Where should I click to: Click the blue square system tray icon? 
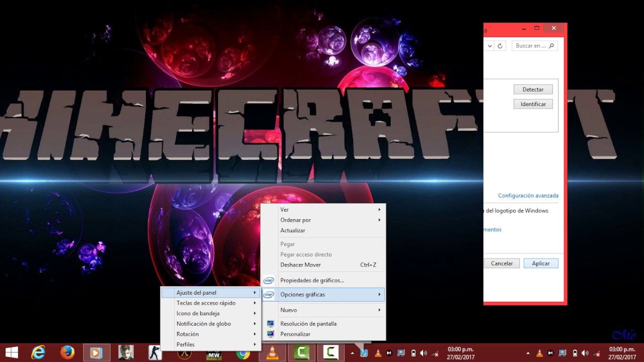click(x=364, y=353)
